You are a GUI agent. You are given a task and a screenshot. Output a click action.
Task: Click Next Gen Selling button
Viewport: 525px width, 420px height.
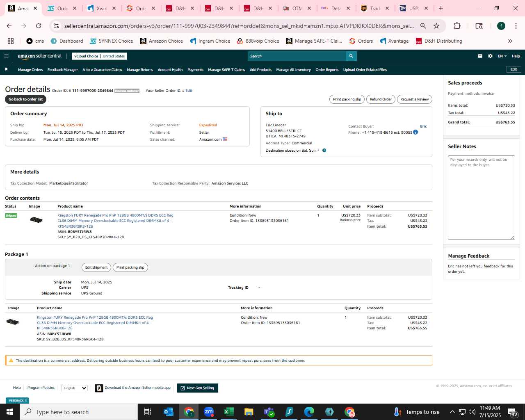197,388
